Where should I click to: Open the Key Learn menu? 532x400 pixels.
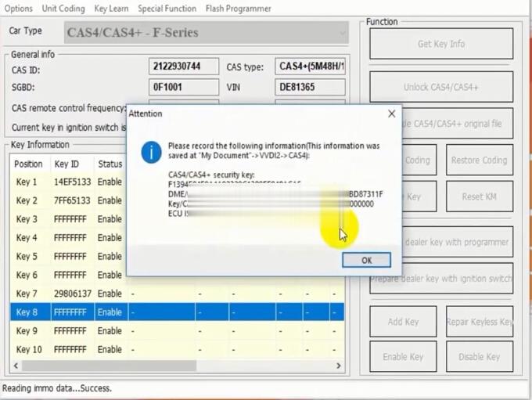point(111,9)
